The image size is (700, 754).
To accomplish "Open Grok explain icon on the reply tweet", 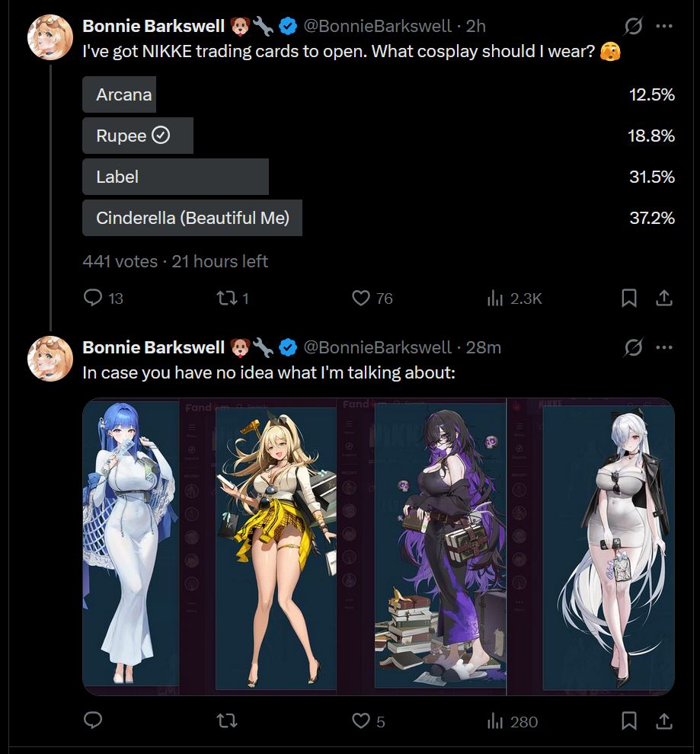I will coord(633,347).
